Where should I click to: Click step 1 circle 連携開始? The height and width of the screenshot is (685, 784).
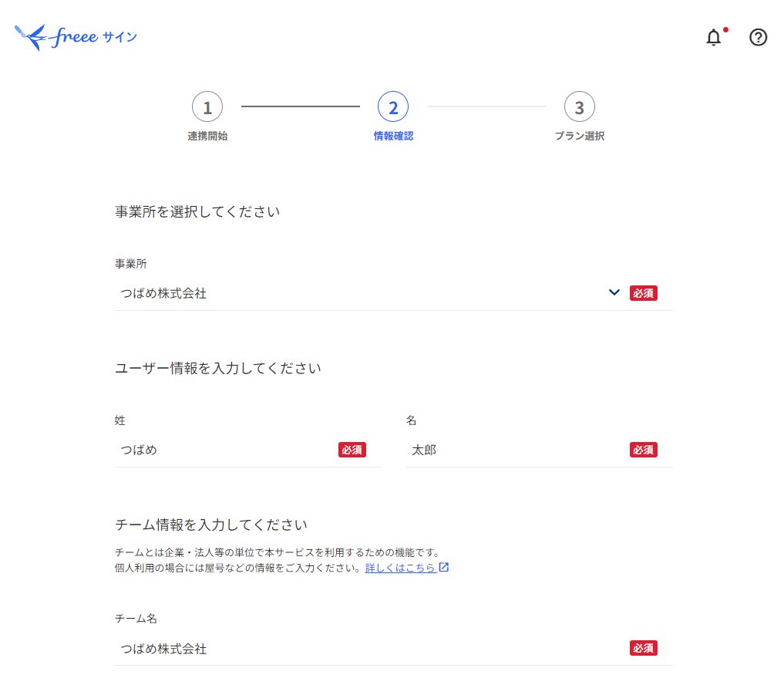[207, 106]
